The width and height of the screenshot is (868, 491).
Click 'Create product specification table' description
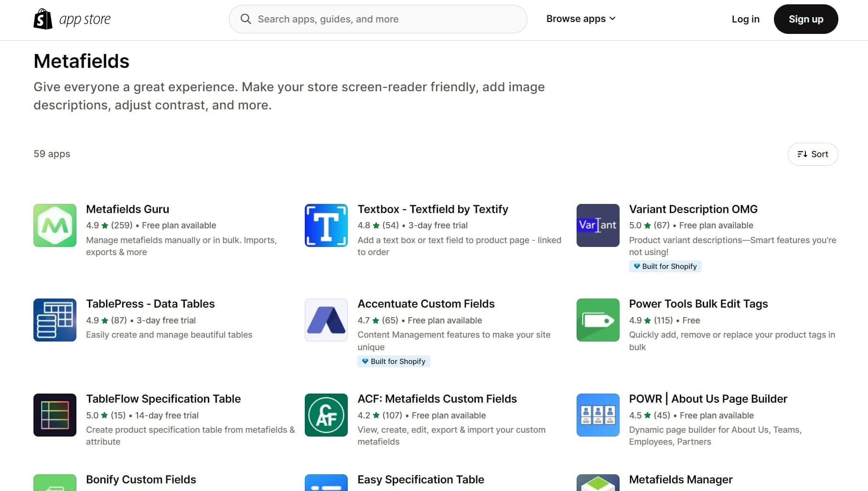(191, 436)
